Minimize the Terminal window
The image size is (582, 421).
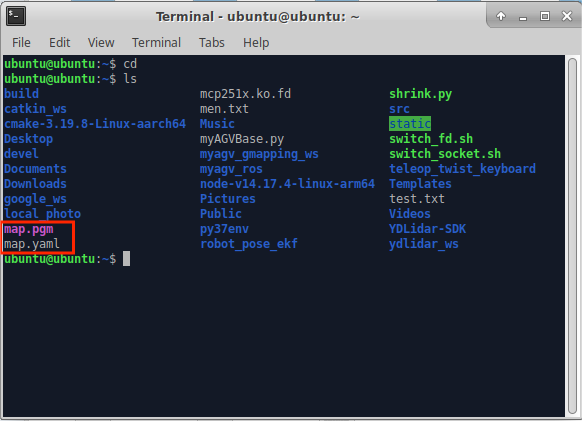pyautogui.click(x=523, y=17)
